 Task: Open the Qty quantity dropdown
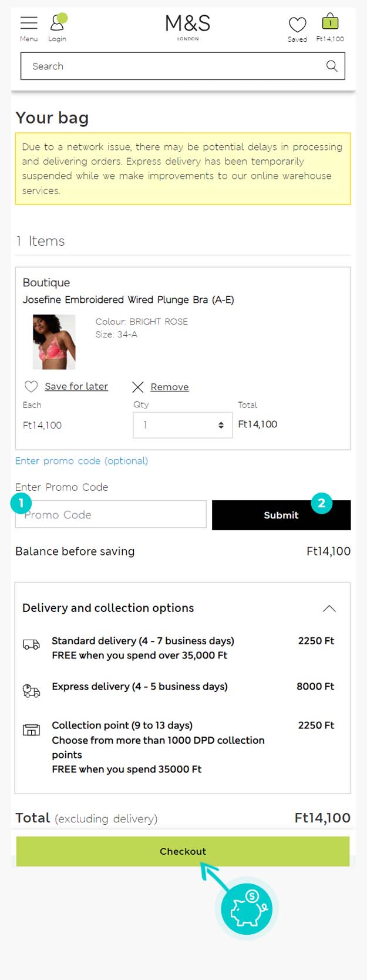tap(183, 425)
